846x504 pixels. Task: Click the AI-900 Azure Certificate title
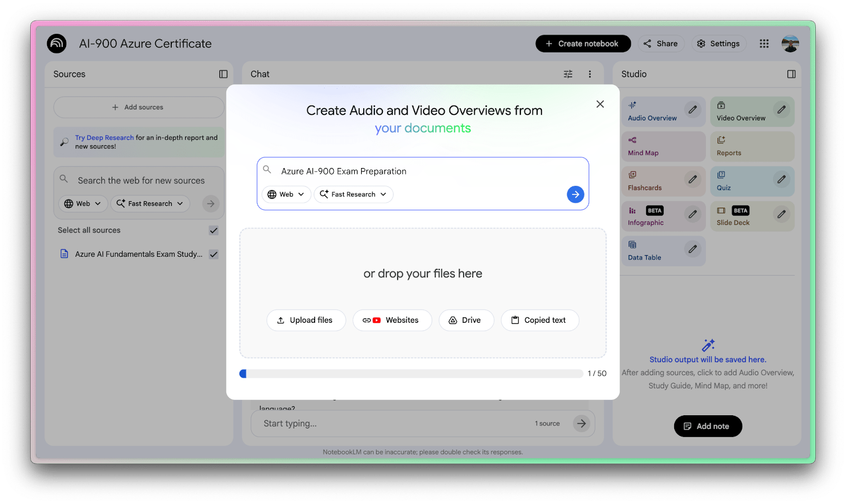(x=145, y=43)
